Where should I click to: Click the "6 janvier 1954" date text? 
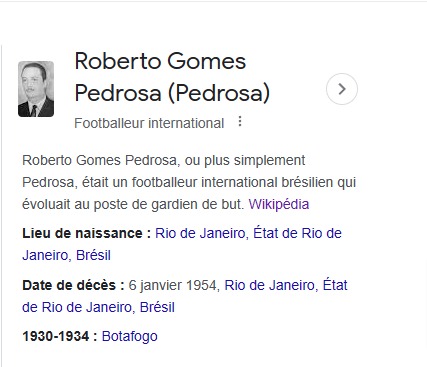coord(174,285)
